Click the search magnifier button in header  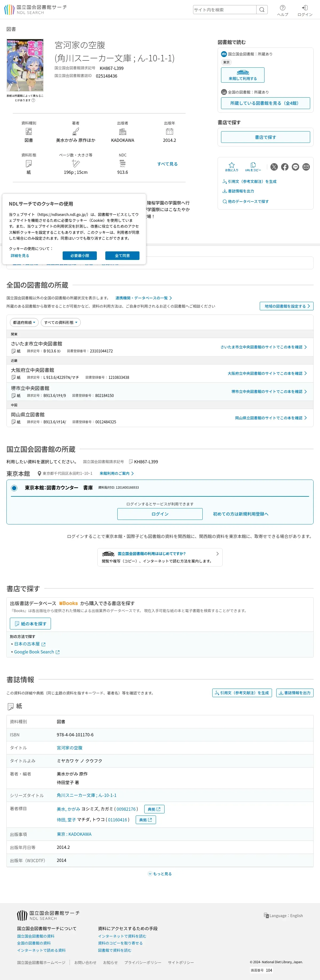click(x=262, y=10)
